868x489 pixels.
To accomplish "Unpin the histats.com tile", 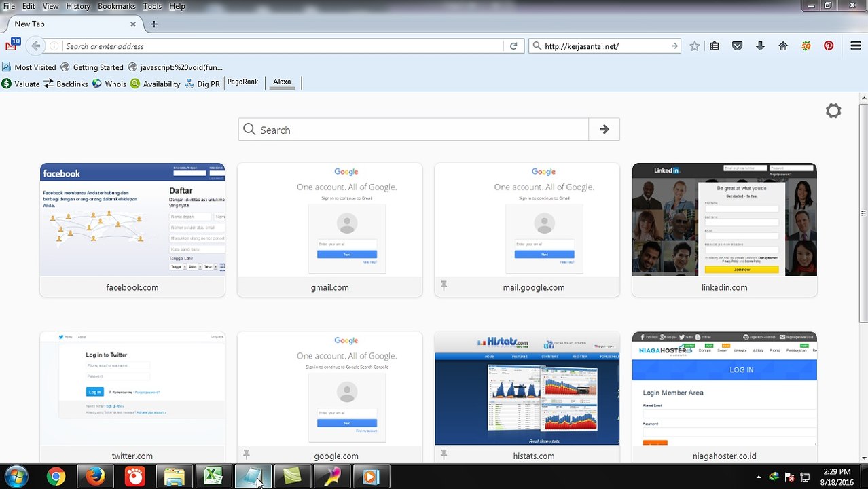I will click(444, 455).
